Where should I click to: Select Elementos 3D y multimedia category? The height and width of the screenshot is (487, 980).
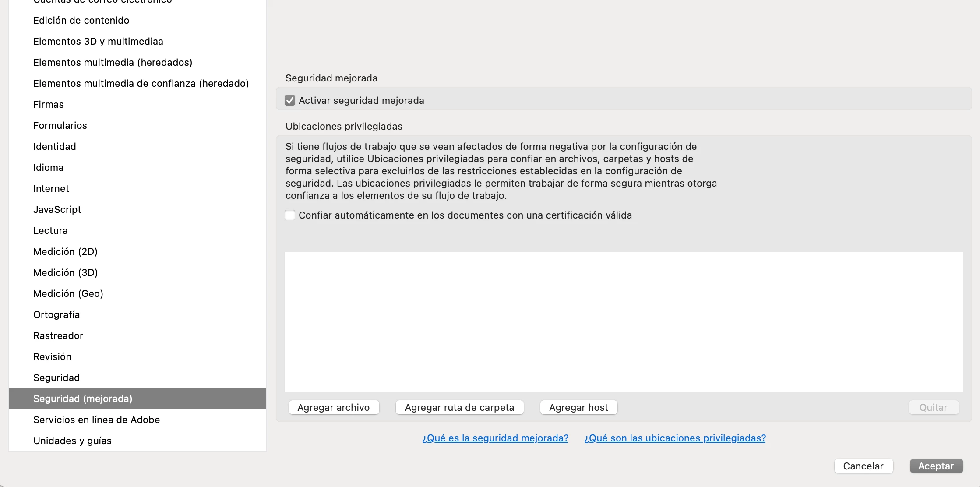[98, 41]
